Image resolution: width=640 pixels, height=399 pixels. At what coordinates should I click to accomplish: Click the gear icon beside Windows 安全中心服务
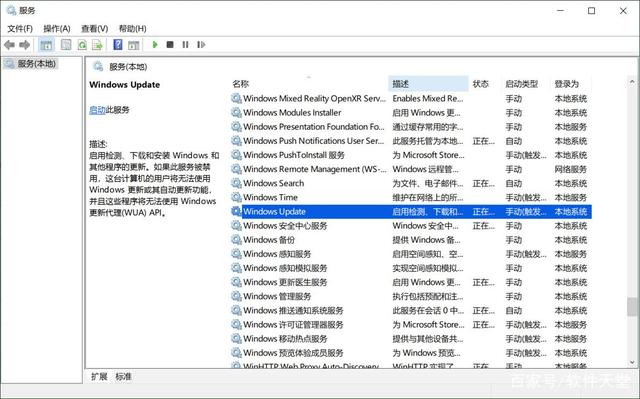(236, 226)
